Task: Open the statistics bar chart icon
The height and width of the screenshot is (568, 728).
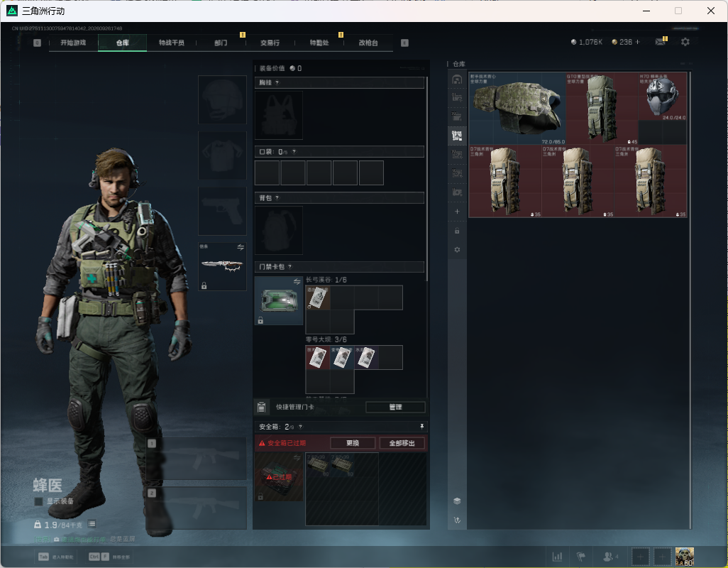Action: (557, 557)
